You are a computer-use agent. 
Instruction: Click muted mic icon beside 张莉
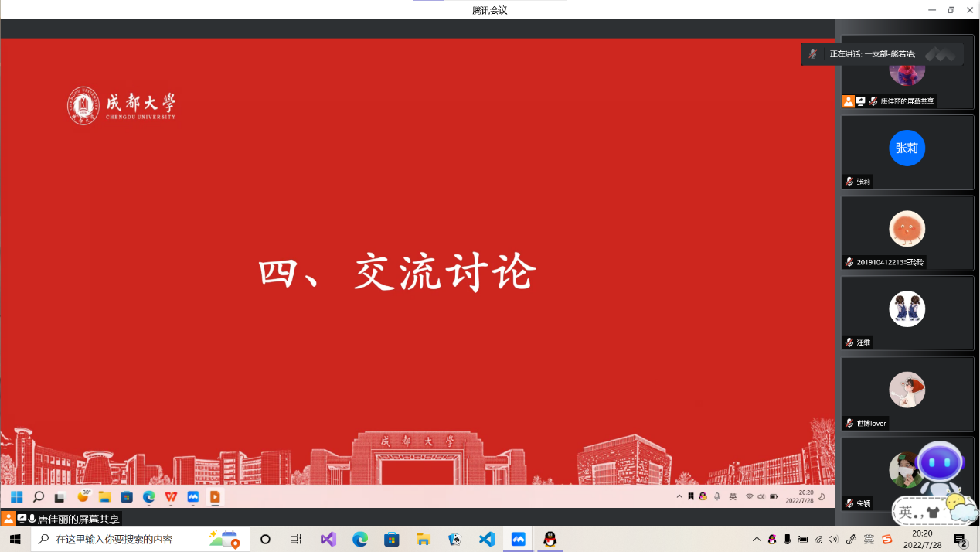click(849, 182)
